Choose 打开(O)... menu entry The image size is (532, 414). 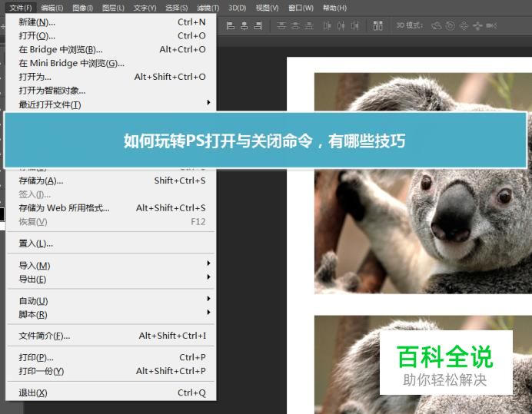(111, 36)
